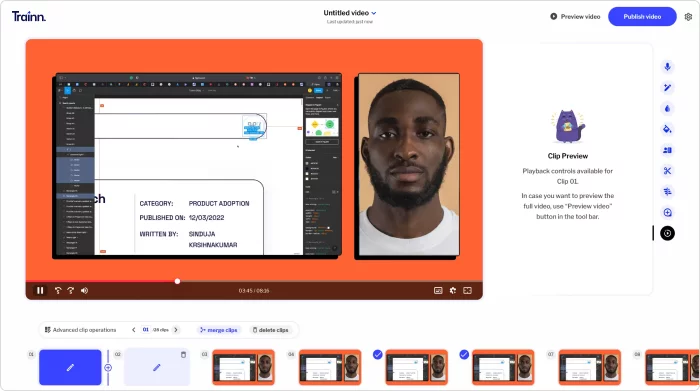Click the red played portion of the progress bar
The height and width of the screenshot is (391, 700).
(x=100, y=281)
